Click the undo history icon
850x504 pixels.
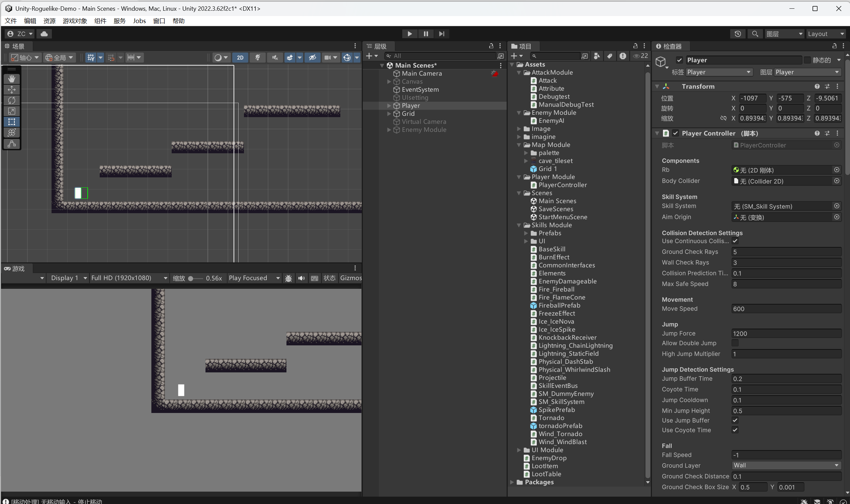click(738, 33)
